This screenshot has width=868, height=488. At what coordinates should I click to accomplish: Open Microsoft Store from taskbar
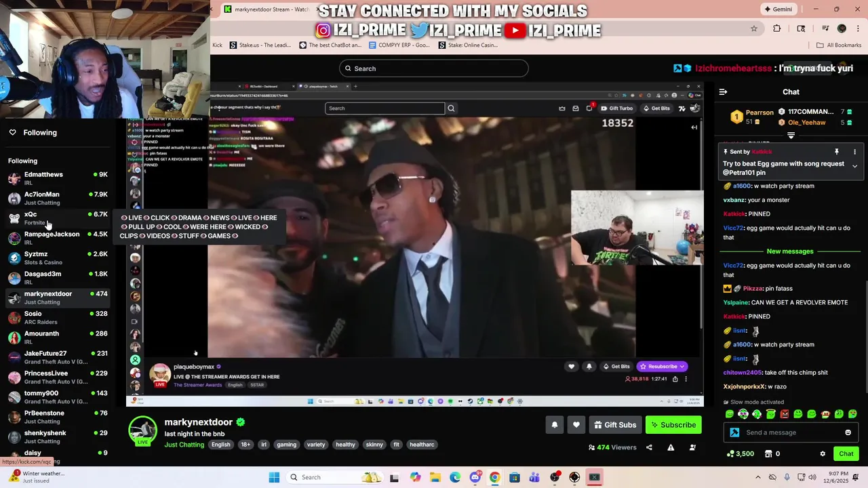click(x=515, y=477)
